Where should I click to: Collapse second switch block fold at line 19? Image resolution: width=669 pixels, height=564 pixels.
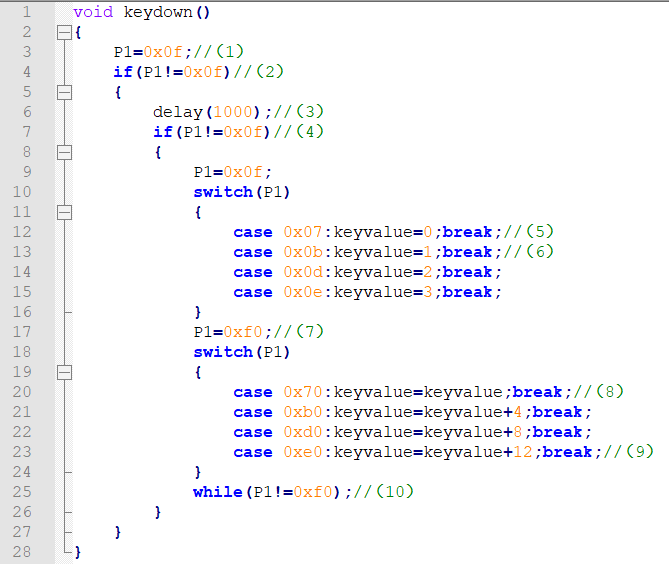(64, 372)
